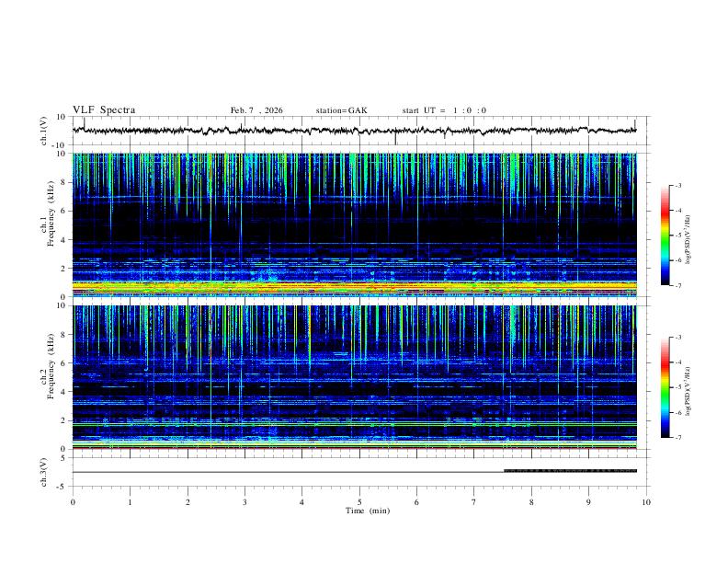The width and height of the screenshot is (728, 563).
Task: Click the ch.1 PSD color bar
Action: pyautogui.click(x=665, y=236)
